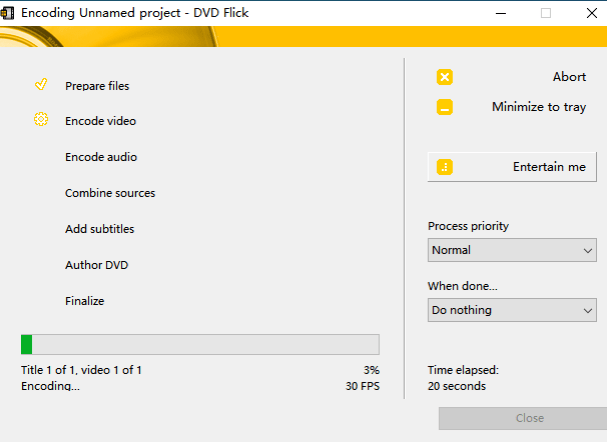Select the Author DVD step
The image size is (607, 442).
coord(96,265)
